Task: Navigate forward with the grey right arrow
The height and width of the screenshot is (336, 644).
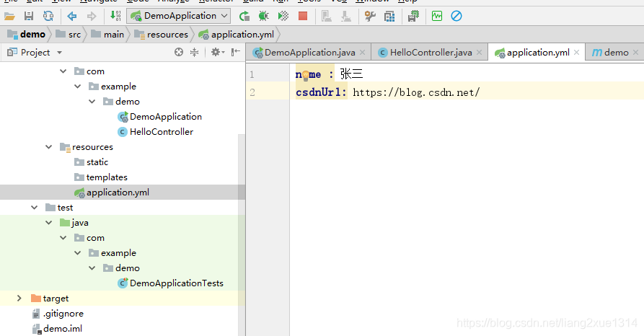Action: point(92,17)
